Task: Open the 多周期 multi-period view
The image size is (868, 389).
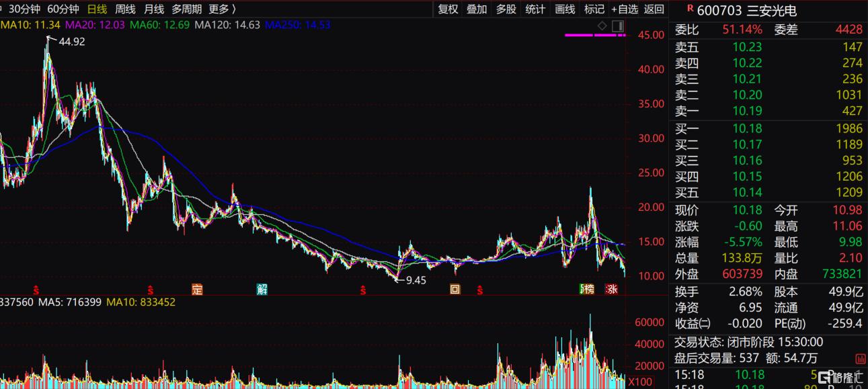Action: [x=188, y=9]
